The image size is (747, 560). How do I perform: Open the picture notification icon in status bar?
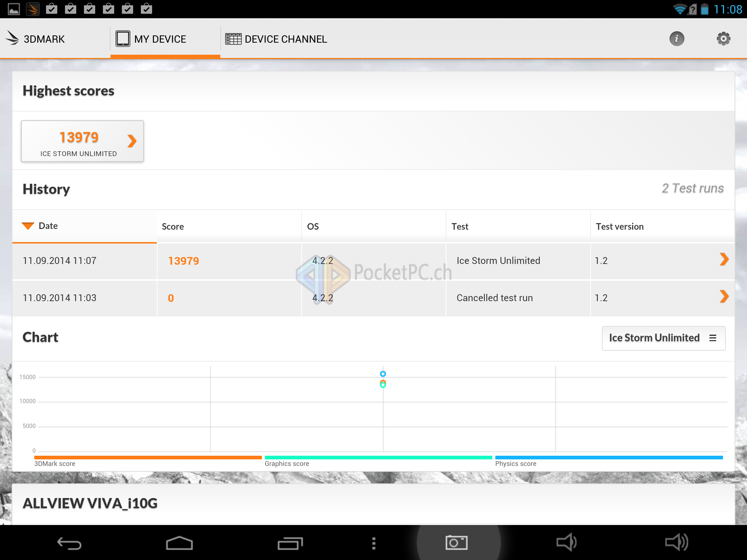[x=14, y=9]
